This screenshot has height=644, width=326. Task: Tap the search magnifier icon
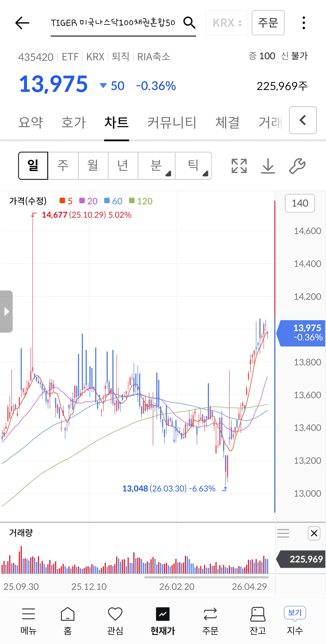point(189,23)
